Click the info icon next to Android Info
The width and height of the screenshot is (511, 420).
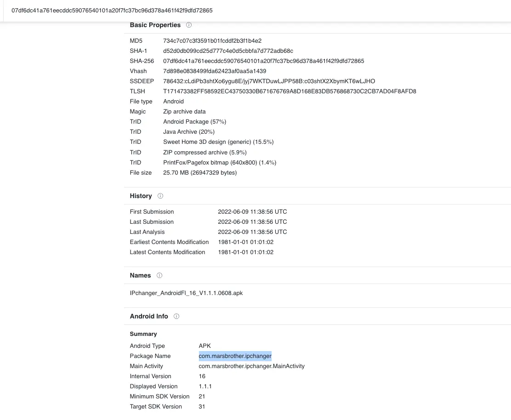176,316
